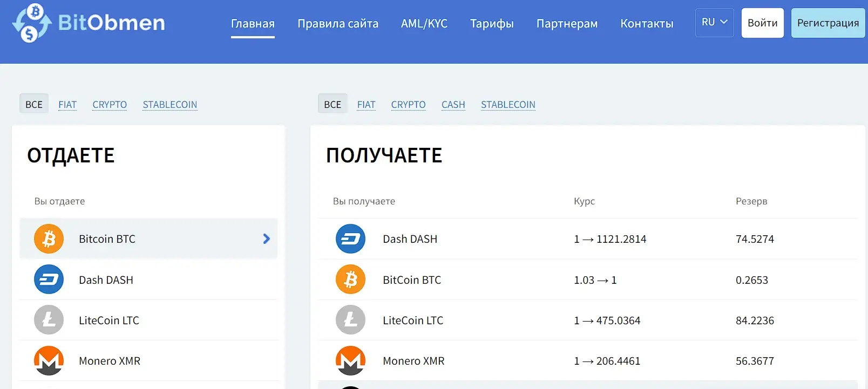The image size is (868, 389).
Task: Open the Главная menu item
Action: (x=253, y=24)
